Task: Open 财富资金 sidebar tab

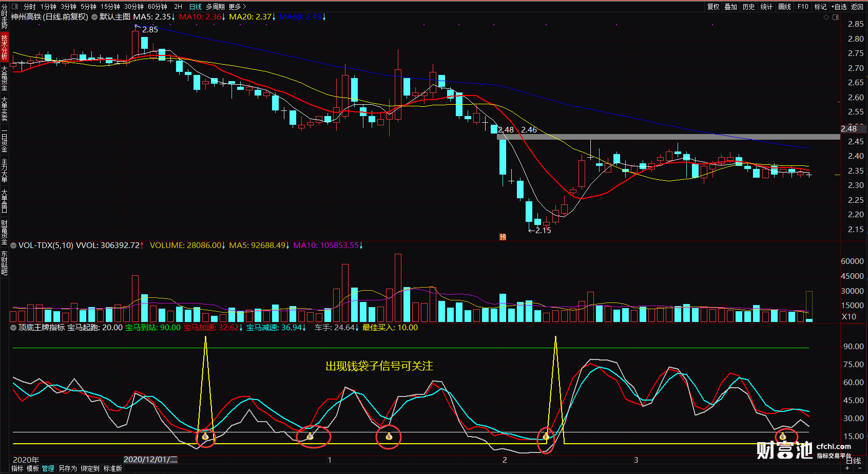Action: (4, 232)
